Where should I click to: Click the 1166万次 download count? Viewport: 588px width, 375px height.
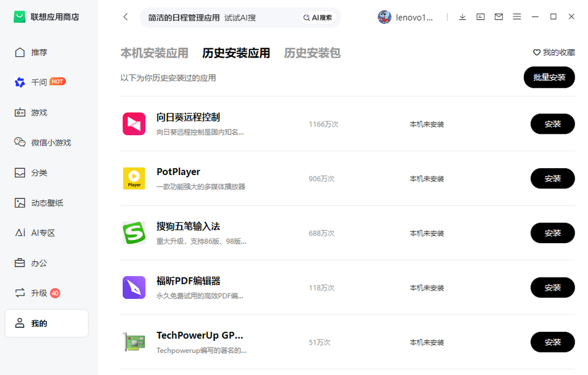(323, 125)
